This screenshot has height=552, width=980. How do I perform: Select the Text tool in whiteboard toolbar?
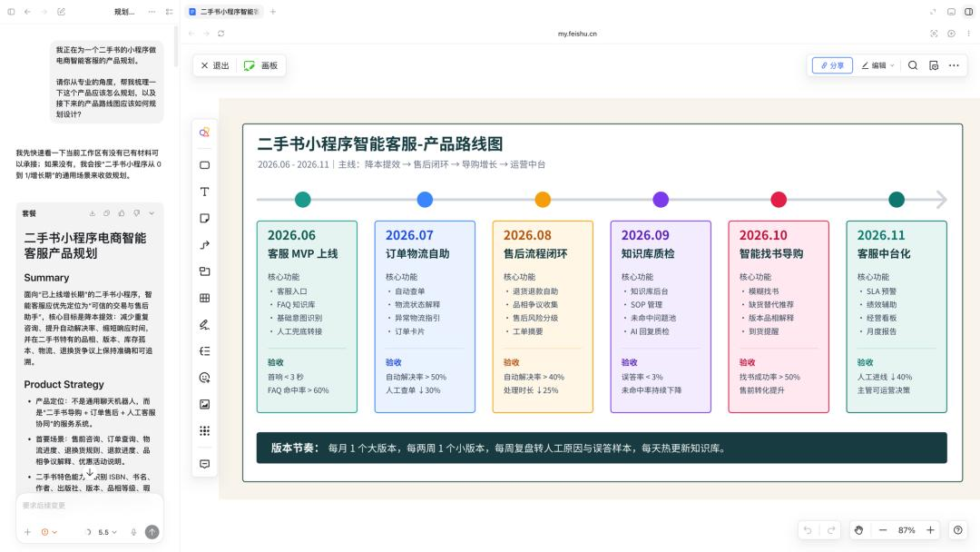point(204,192)
